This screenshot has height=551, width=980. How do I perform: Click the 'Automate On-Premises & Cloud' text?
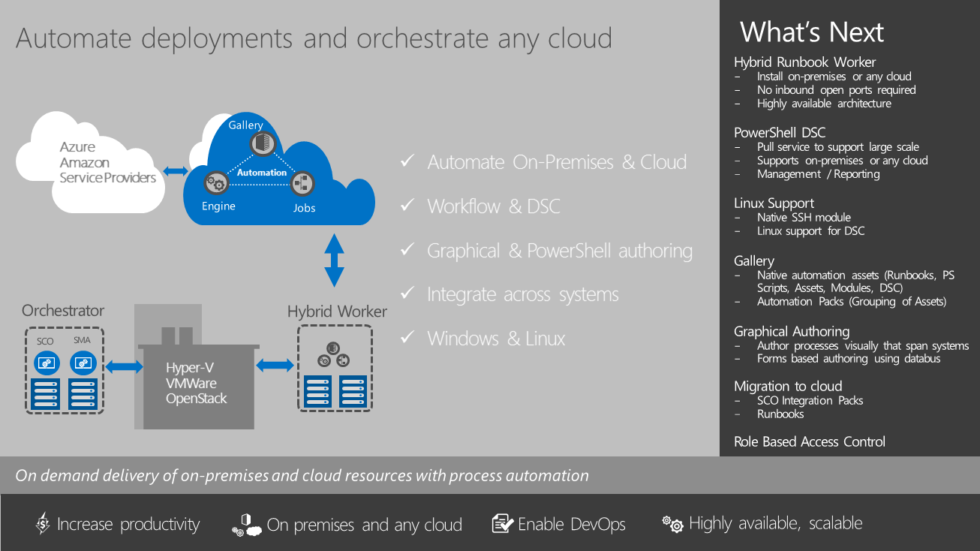coord(557,162)
